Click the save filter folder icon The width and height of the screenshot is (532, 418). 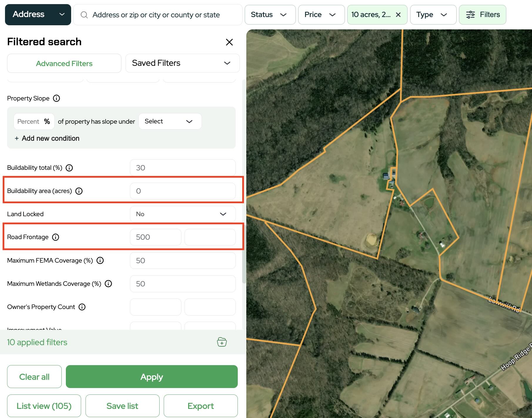coord(222,342)
